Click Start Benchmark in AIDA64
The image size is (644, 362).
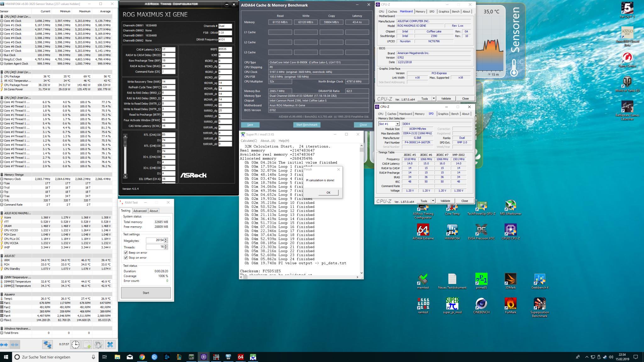(307, 125)
